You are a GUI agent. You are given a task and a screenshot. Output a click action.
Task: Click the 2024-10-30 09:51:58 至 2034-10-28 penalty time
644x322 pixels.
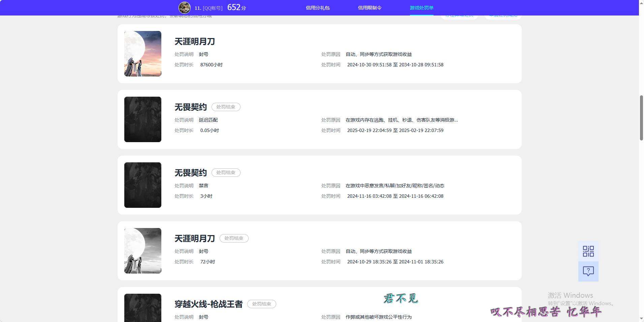tap(395, 65)
